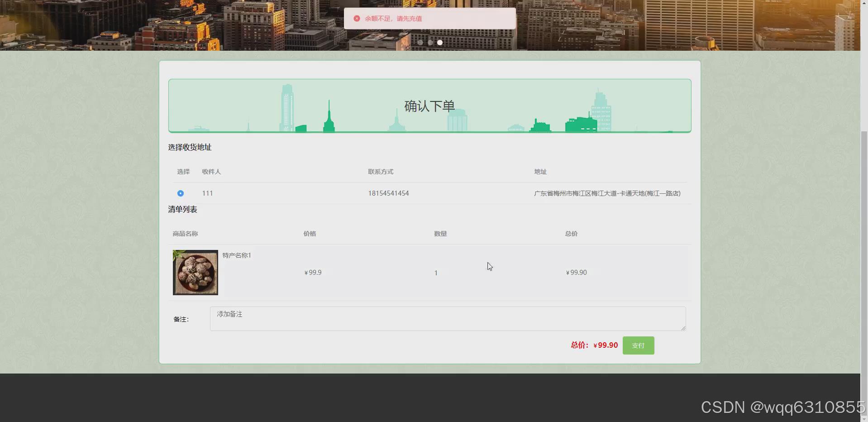
Task: Click the 余额不足，请先充值 alert message
Action: coord(393,19)
